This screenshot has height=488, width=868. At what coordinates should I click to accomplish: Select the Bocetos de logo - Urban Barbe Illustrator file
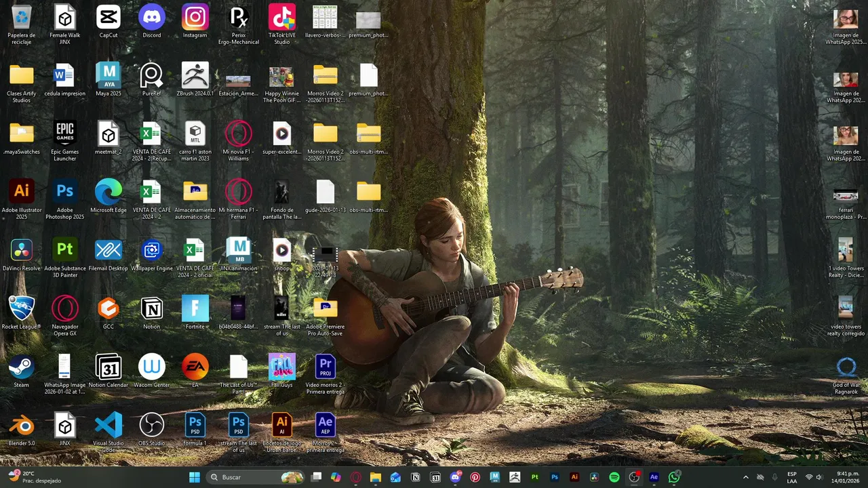(282, 432)
